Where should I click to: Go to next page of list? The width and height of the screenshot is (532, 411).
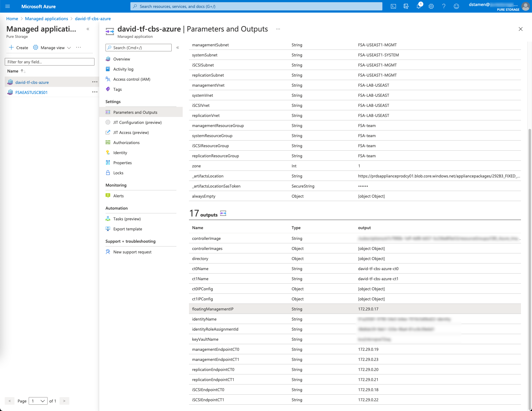click(x=64, y=401)
